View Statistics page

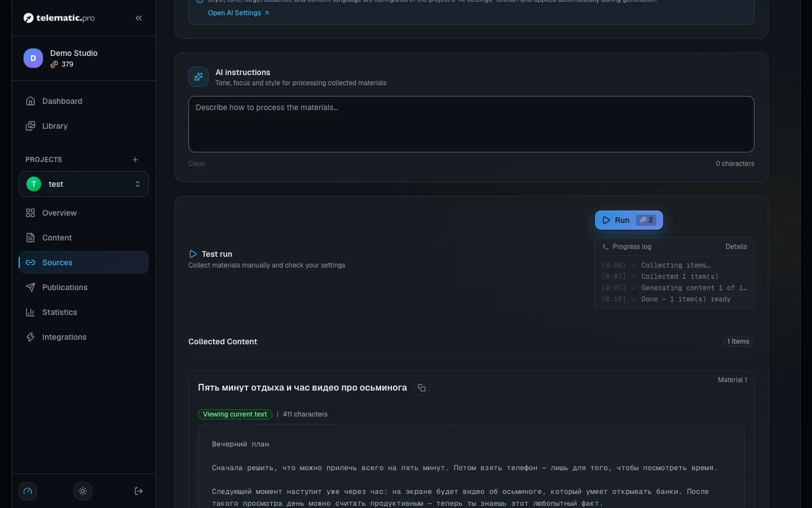click(x=83, y=312)
